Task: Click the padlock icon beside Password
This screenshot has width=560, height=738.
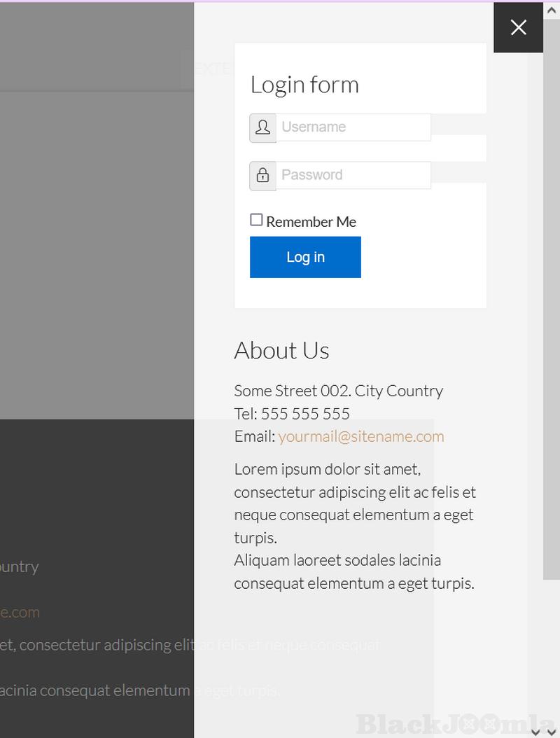Action: (262, 175)
